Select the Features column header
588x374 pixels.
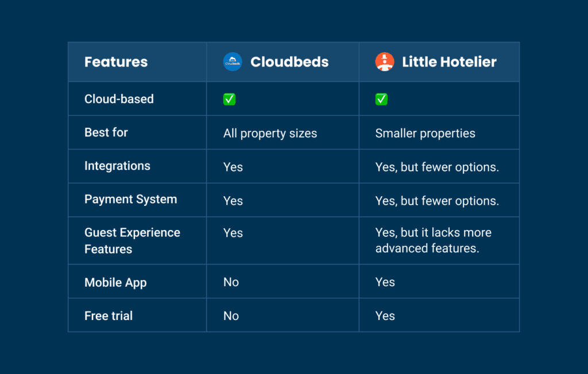coord(116,62)
